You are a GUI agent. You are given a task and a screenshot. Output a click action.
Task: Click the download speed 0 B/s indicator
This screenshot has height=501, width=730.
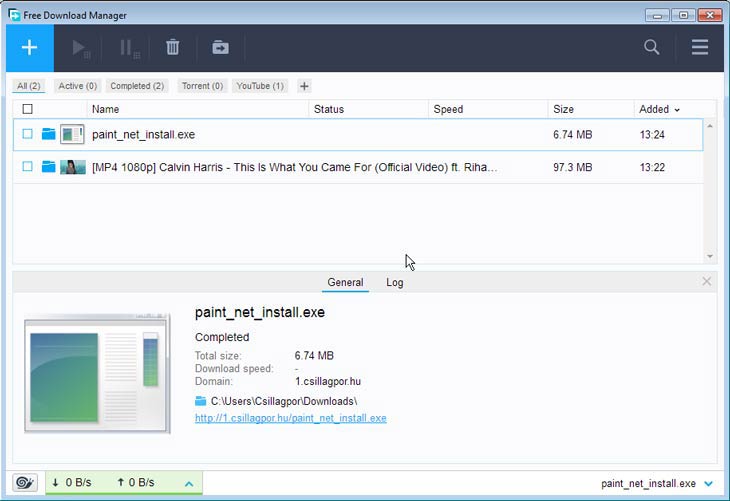point(72,482)
